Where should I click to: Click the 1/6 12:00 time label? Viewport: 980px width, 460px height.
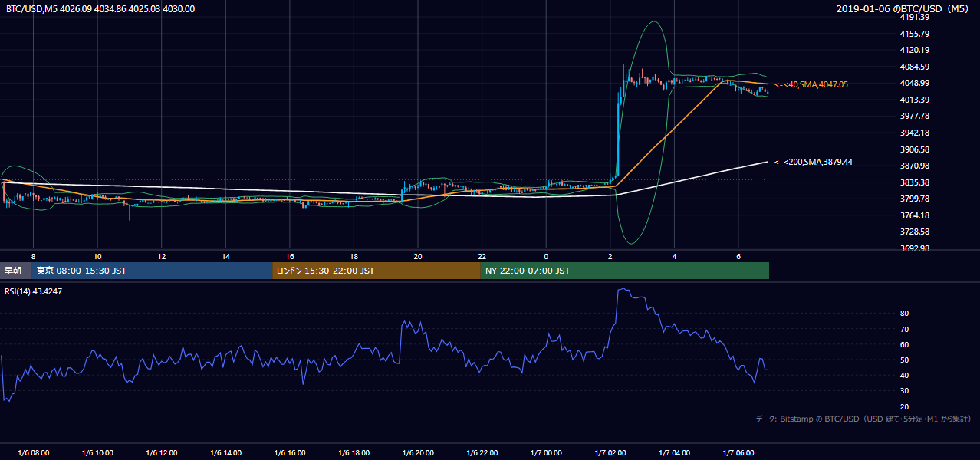[x=162, y=453]
